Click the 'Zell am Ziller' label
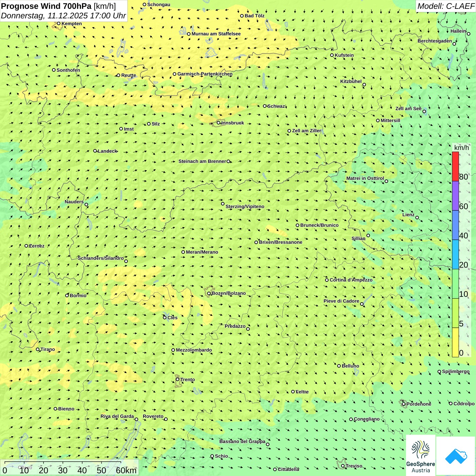Viewport: 476px width, 476px height. coord(306,131)
